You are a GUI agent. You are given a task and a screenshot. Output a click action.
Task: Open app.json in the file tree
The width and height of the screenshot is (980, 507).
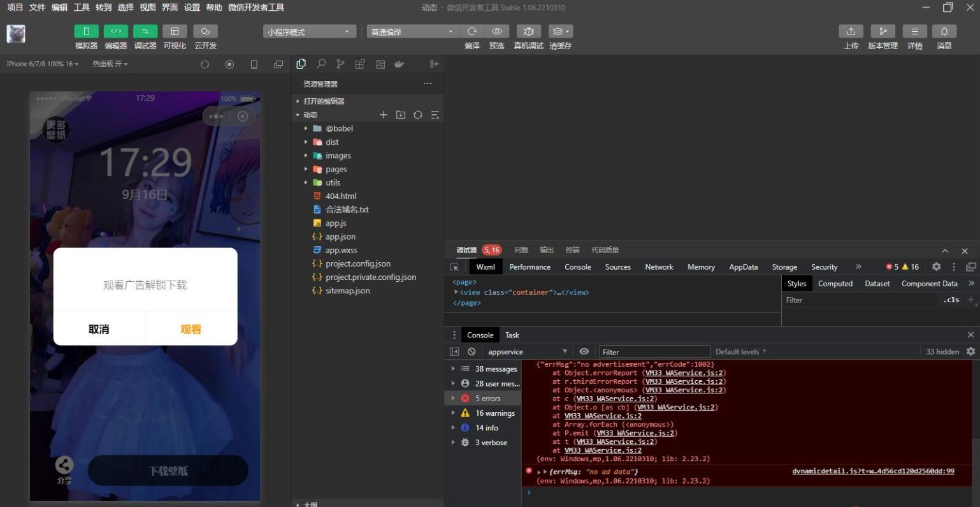340,237
